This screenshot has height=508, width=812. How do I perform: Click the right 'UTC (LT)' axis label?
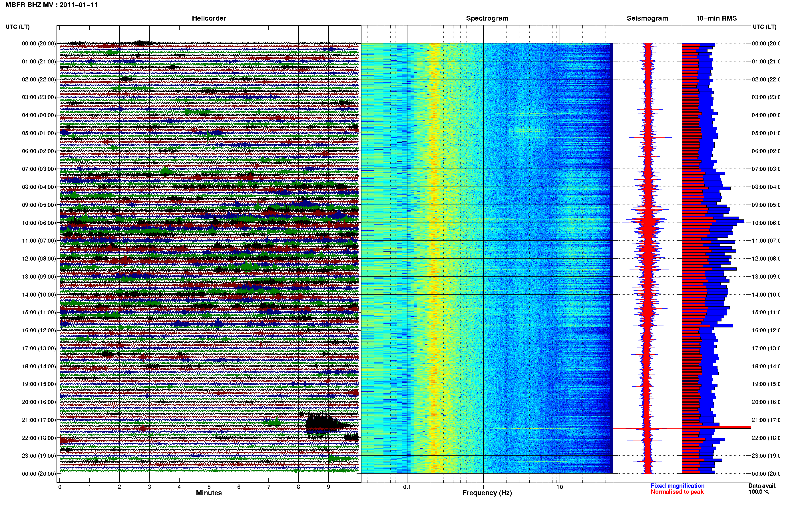tap(764, 27)
